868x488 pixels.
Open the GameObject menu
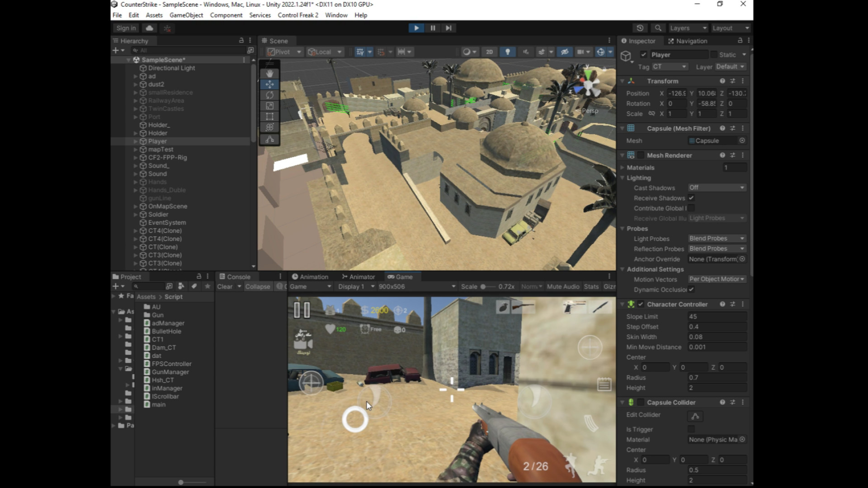pos(186,15)
